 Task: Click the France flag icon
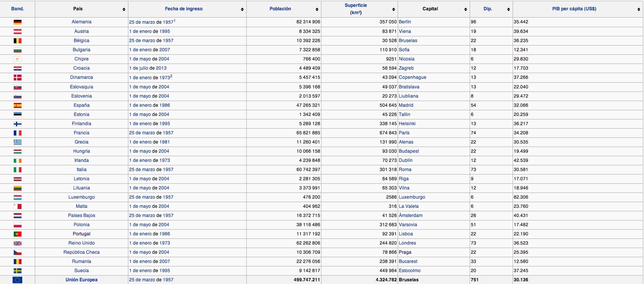point(18,133)
